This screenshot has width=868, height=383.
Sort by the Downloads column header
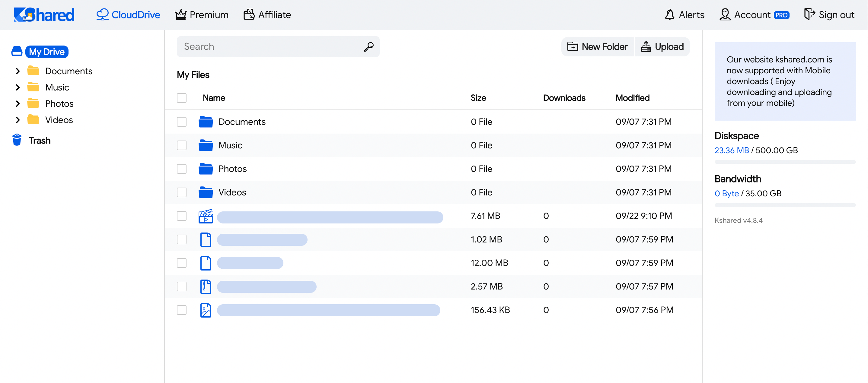pyautogui.click(x=564, y=98)
